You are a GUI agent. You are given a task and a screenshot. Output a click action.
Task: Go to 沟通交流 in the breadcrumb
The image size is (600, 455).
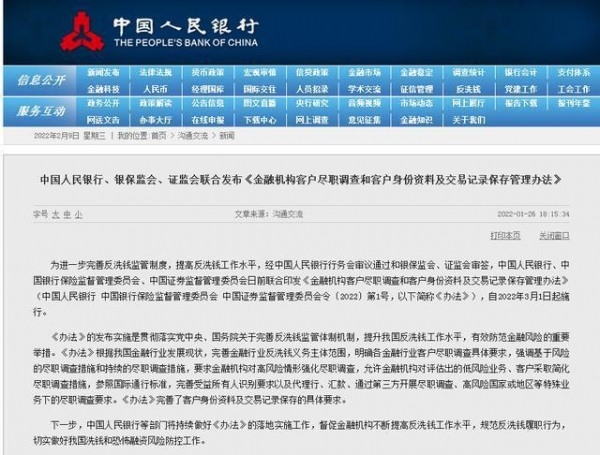point(193,136)
